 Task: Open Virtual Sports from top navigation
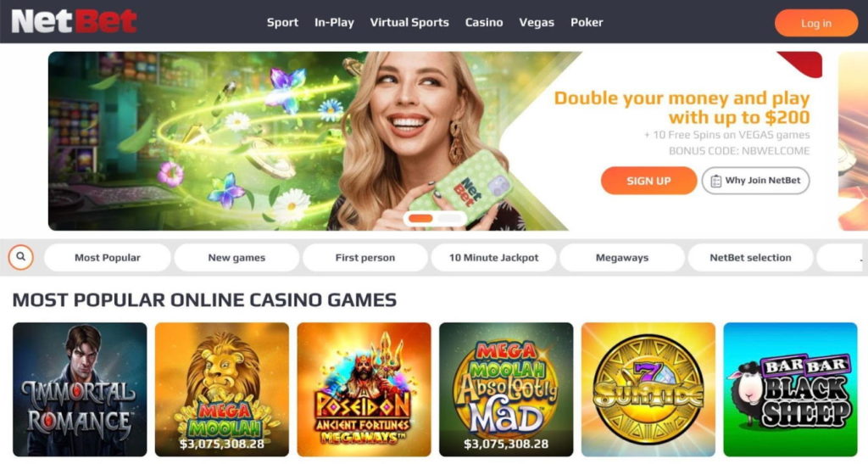(409, 23)
